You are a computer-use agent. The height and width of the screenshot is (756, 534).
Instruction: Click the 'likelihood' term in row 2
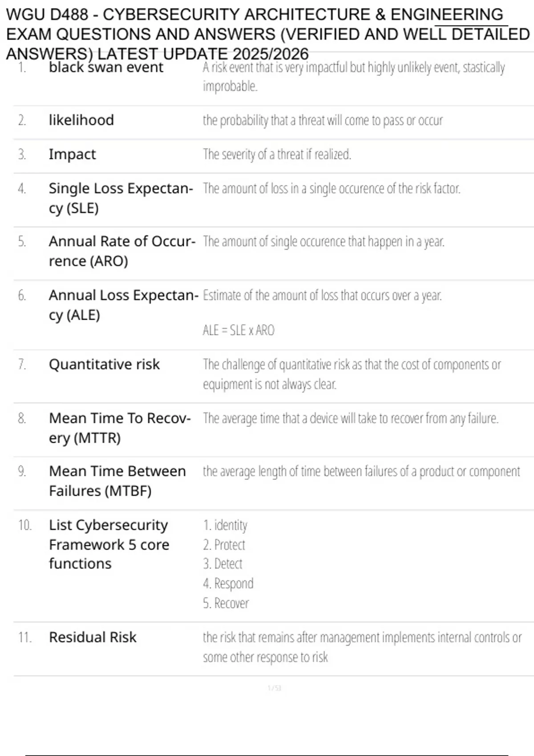(x=81, y=120)
